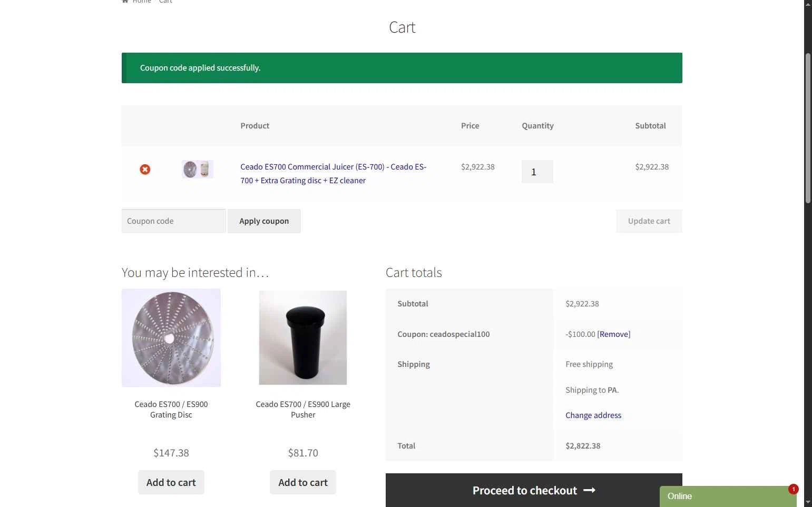812x507 pixels.
Task: Select the $2,822.38 total amount
Action: tap(583, 446)
